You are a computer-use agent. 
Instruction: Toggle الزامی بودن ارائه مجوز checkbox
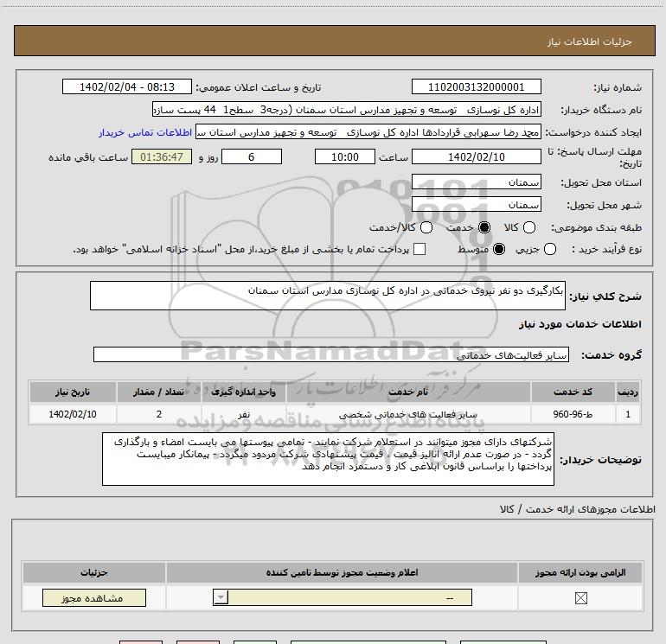tap(580, 598)
